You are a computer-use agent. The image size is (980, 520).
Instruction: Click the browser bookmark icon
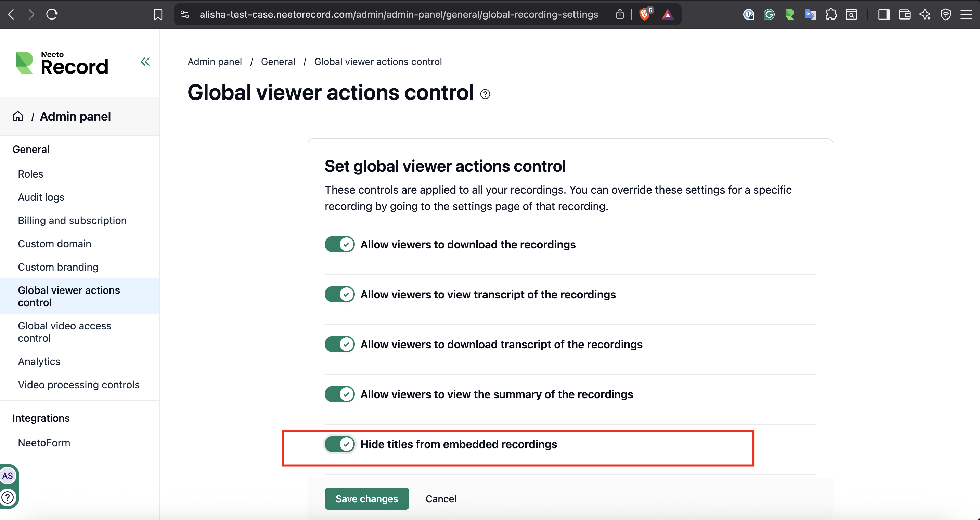[158, 14]
